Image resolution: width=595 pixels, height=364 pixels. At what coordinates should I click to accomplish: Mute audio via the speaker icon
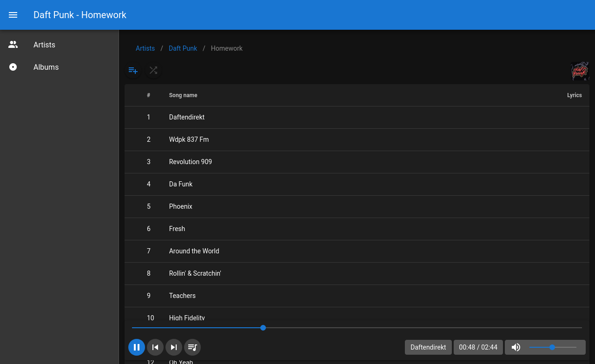pos(516,347)
